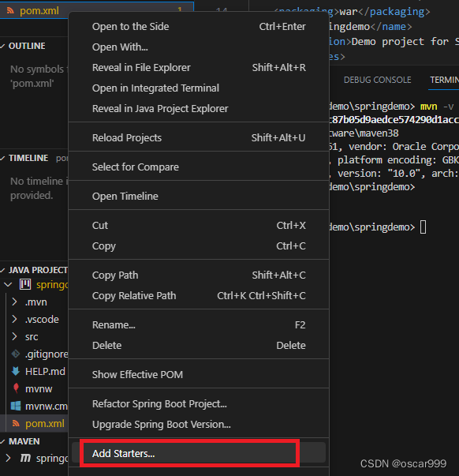Expand the src folder
The width and height of the screenshot is (459, 476).
click(14, 336)
